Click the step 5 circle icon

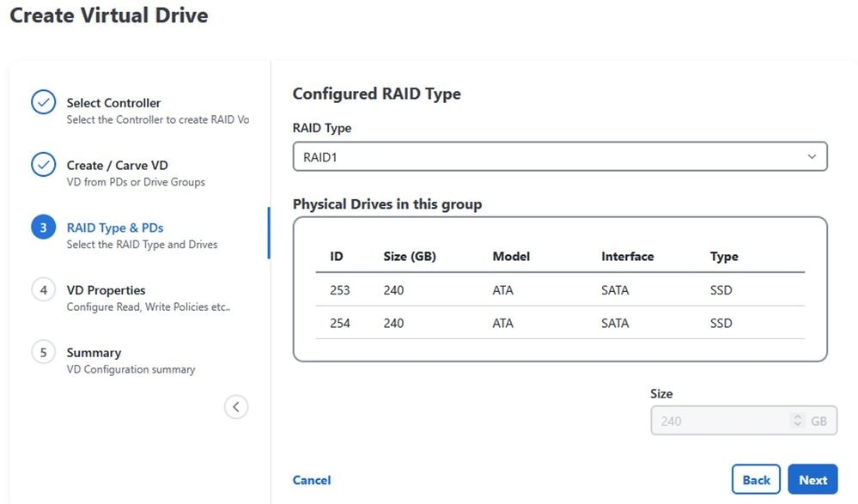pyautogui.click(x=43, y=352)
